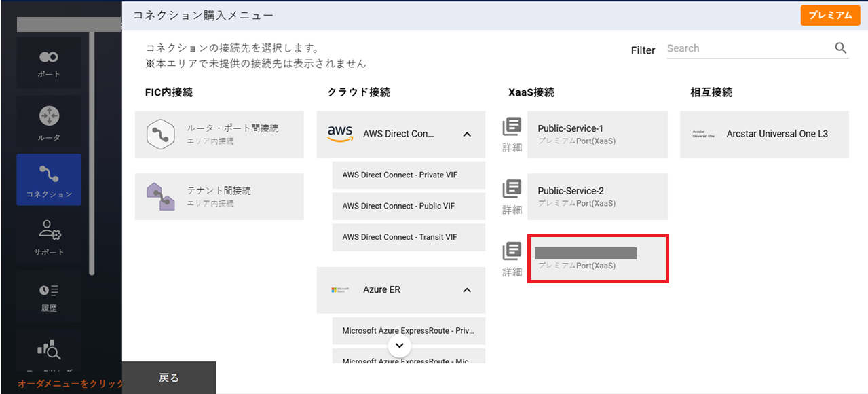The image size is (868, 394).
Task: Select AWS Direct Connect - Public VIF
Action: (x=409, y=207)
